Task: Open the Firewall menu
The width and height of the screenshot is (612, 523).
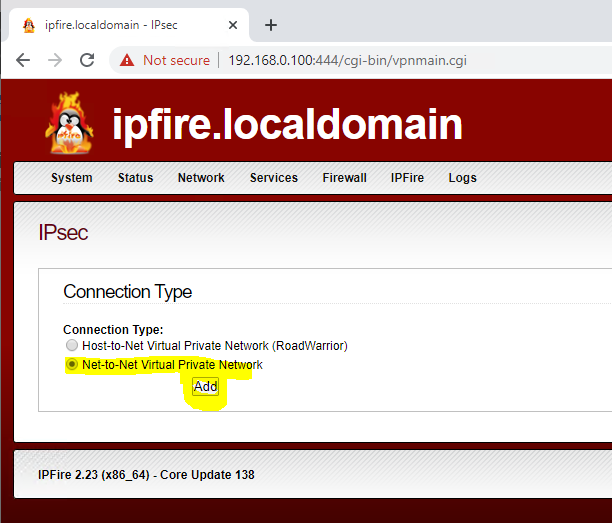Action: click(345, 178)
